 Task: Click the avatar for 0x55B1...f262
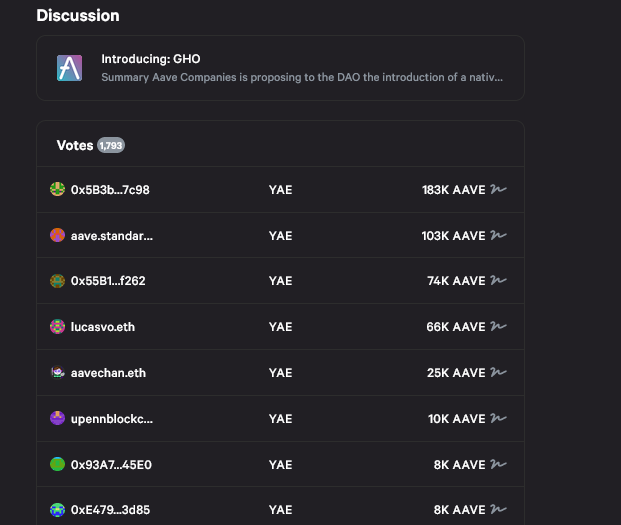point(57,281)
